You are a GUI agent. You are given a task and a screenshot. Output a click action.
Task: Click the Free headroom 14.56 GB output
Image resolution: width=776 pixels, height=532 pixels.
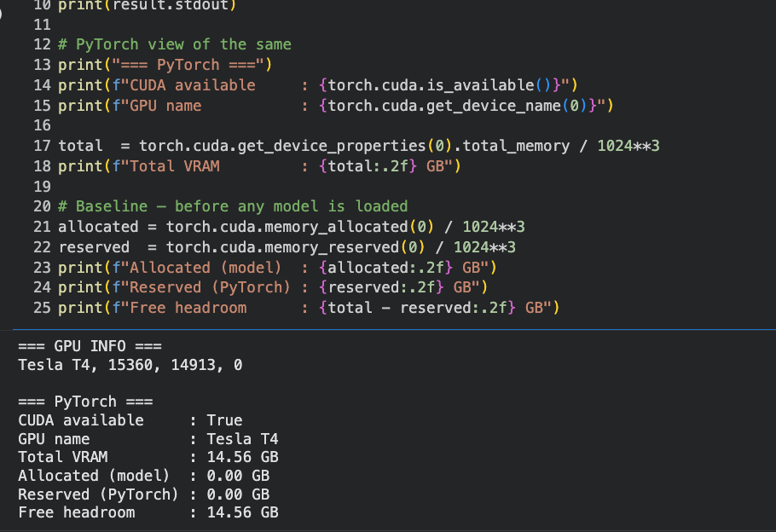point(148,512)
